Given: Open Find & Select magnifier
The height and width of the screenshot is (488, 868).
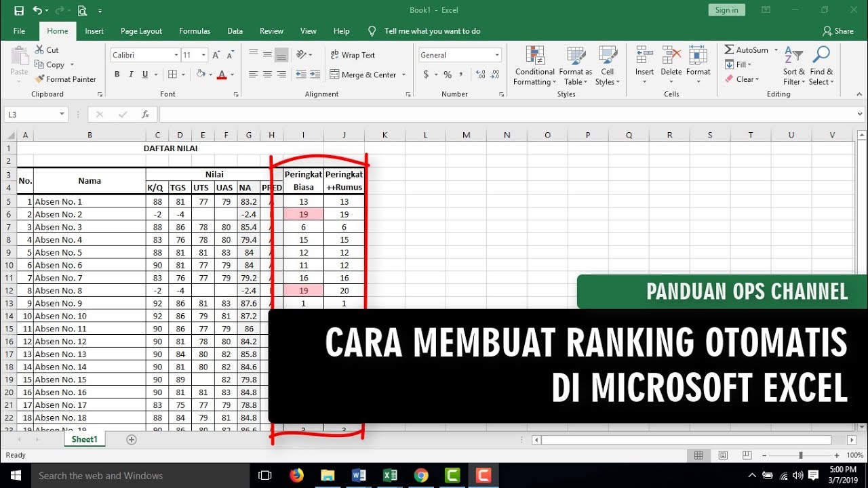Looking at the screenshot, I should [821, 66].
